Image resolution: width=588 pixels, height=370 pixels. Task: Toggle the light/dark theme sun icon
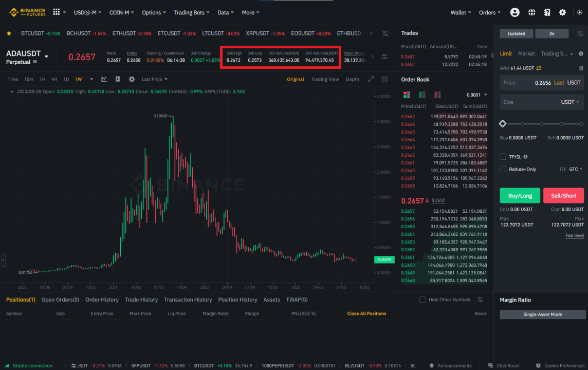point(579,12)
